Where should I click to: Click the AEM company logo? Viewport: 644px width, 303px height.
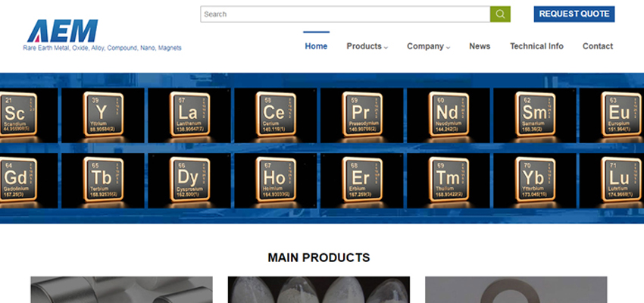click(62, 31)
